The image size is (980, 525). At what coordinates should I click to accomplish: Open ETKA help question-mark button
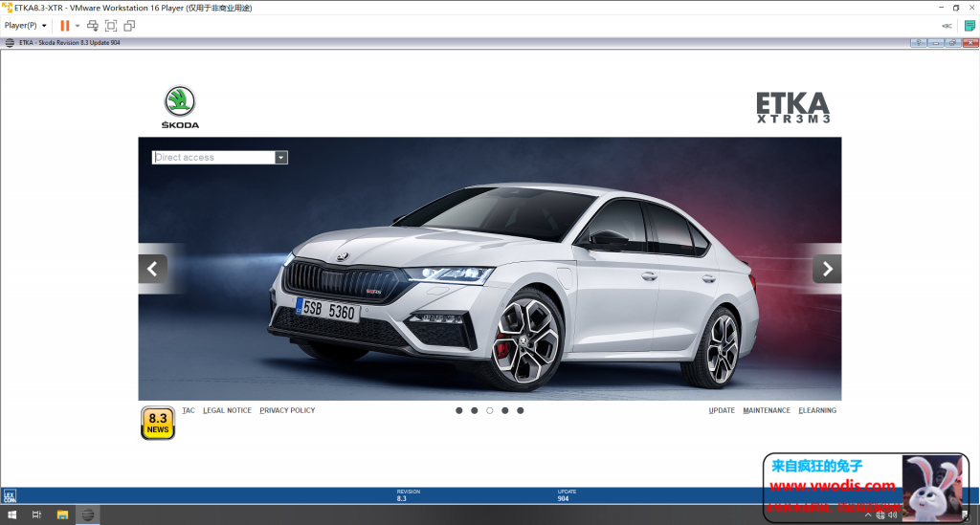918,42
